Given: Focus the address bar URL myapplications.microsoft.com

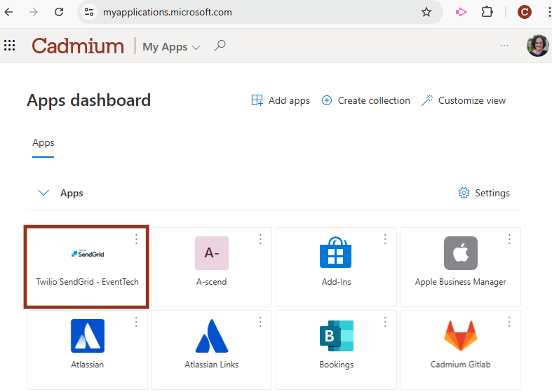Looking at the screenshot, I should coord(167,13).
